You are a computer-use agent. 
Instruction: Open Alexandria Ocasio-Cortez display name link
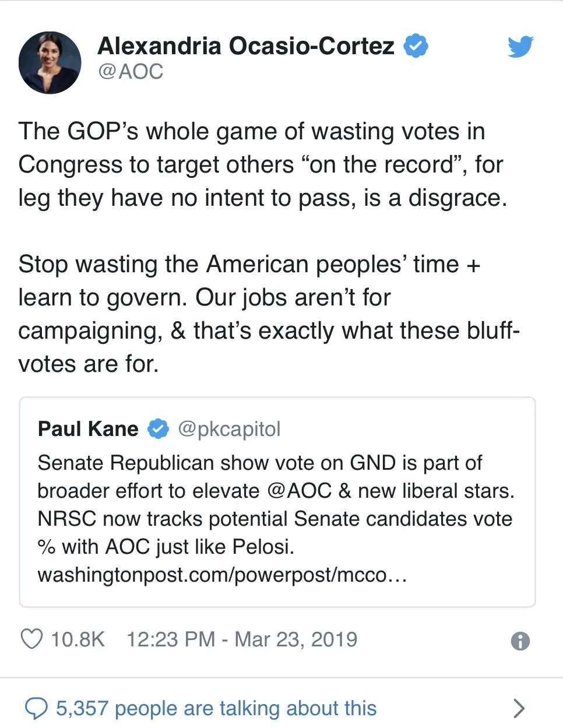[246, 46]
